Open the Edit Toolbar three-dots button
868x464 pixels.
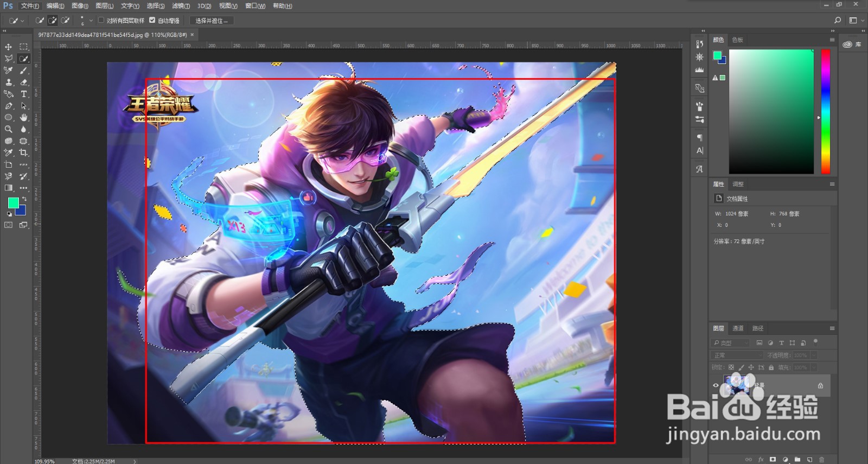(x=24, y=188)
